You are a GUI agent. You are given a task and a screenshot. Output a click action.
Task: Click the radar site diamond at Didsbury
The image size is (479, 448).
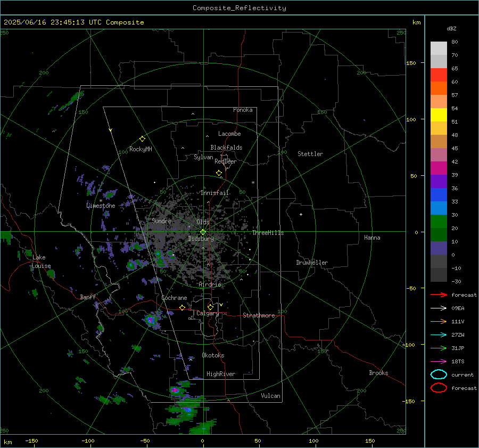(203, 232)
